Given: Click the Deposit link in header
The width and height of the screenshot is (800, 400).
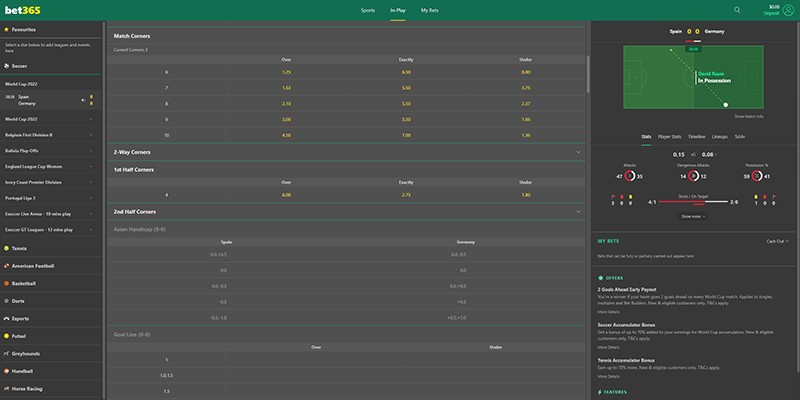Looking at the screenshot, I should [771, 13].
